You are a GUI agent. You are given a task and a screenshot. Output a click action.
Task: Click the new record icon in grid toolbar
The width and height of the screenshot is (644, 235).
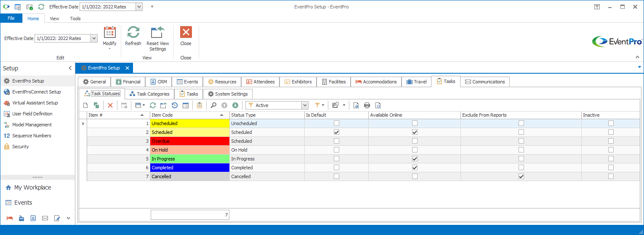(x=85, y=105)
